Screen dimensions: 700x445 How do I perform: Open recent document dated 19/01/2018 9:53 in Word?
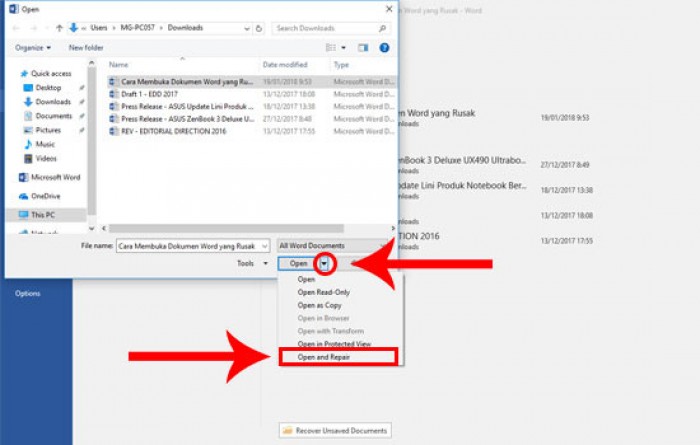pyautogui.click(x=496, y=117)
